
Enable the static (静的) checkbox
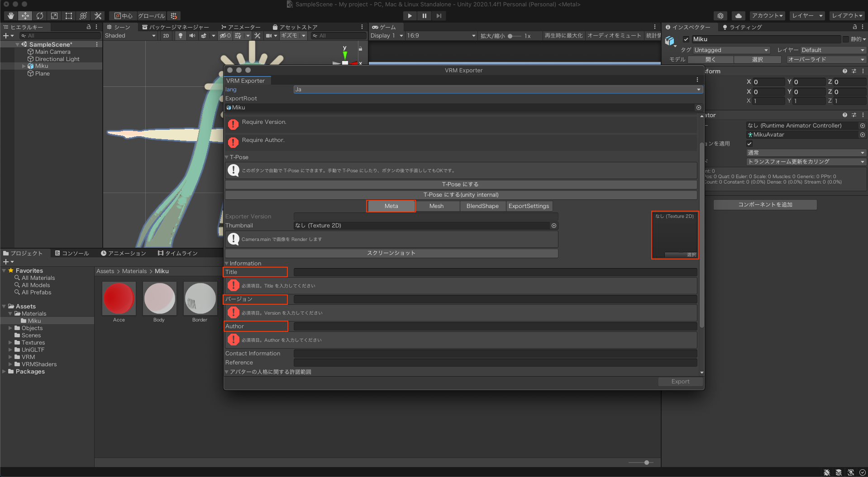[845, 39]
